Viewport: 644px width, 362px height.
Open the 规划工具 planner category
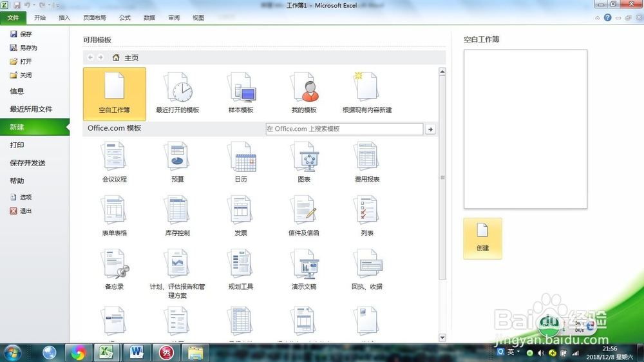241,269
